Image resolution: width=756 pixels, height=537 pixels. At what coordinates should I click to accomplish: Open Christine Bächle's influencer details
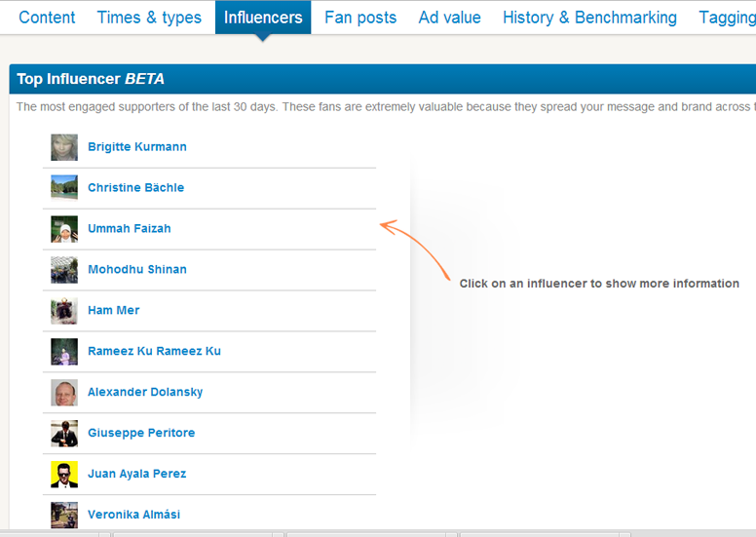tap(136, 188)
